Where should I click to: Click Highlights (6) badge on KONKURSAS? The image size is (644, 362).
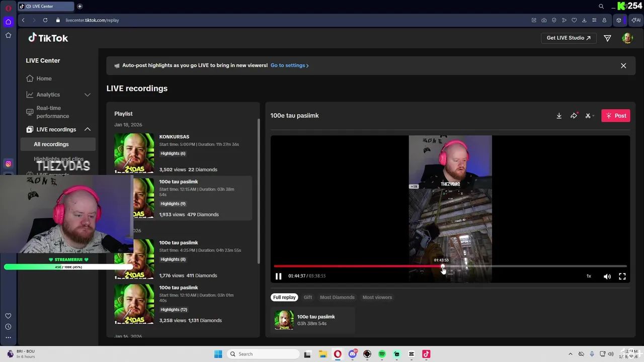tap(173, 153)
